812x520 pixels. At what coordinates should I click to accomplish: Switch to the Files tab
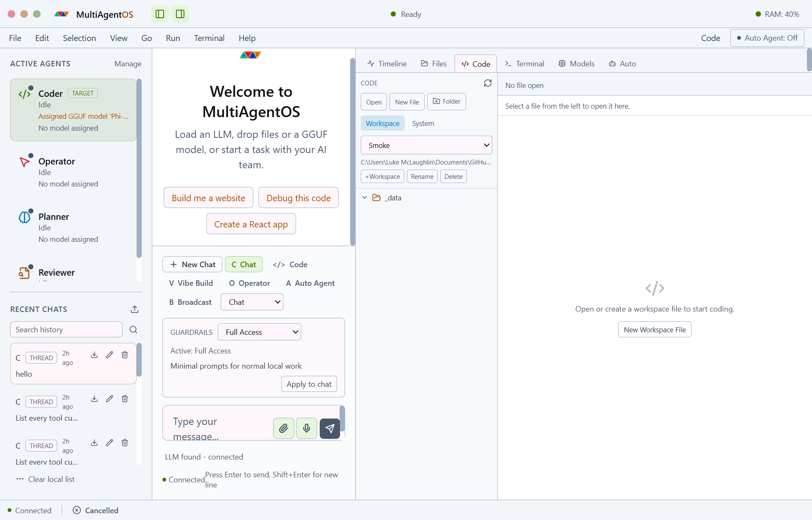[x=434, y=64]
